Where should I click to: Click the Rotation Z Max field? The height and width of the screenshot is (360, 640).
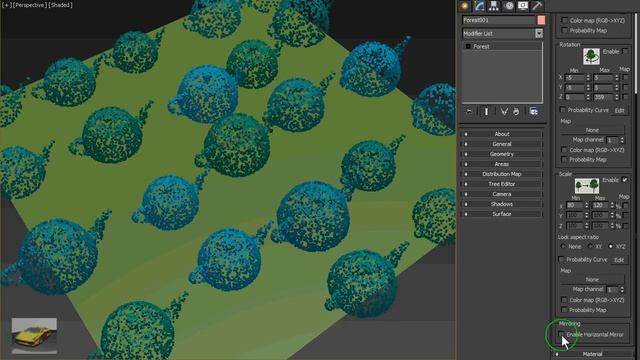[x=604, y=97]
